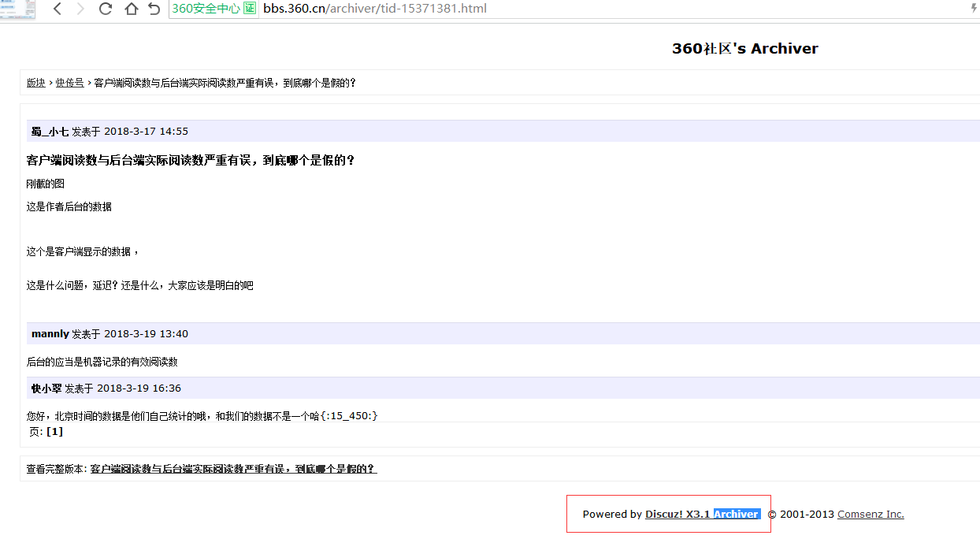Click the reply 后台的应当是机器记录的有效阅读数
This screenshot has width=980, height=539.
point(102,362)
